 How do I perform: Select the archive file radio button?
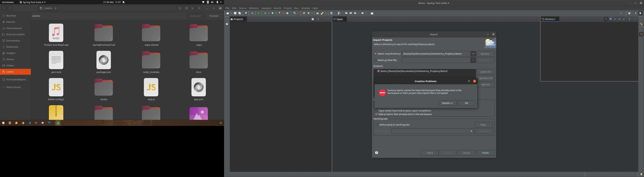point(375,60)
